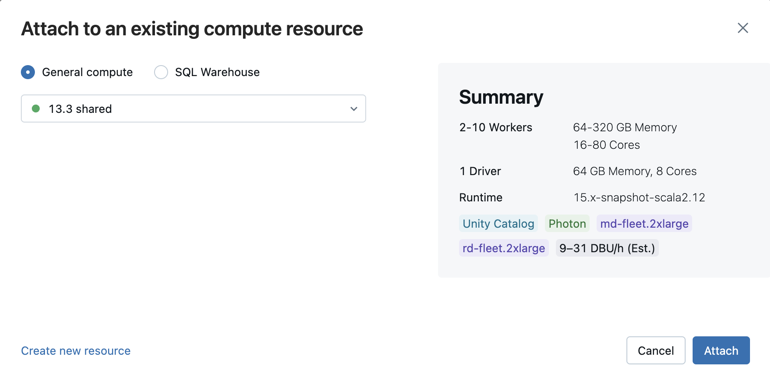The width and height of the screenshot is (770, 387).
Task: Click the General compute label text
Action: pos(87,72)
